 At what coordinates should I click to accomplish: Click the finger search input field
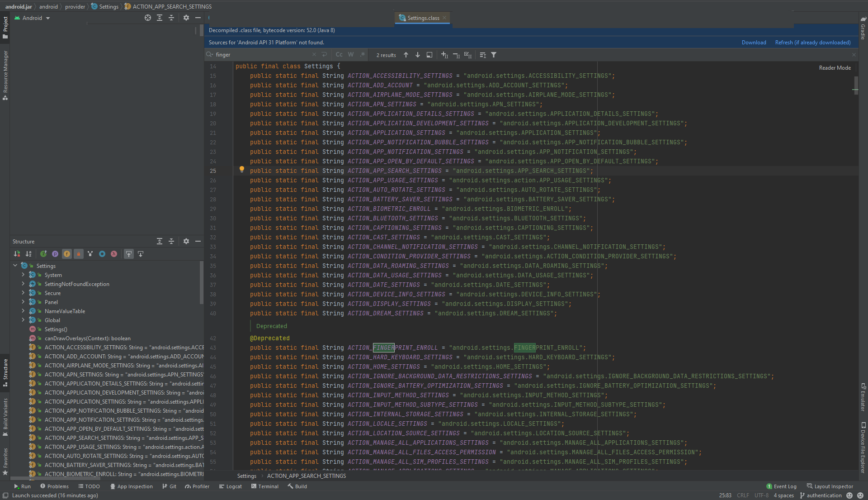262,55
